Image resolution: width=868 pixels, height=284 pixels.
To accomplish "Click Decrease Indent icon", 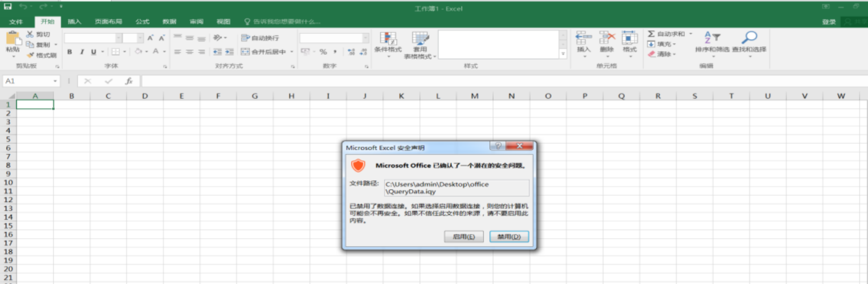I will click(217, 52).
